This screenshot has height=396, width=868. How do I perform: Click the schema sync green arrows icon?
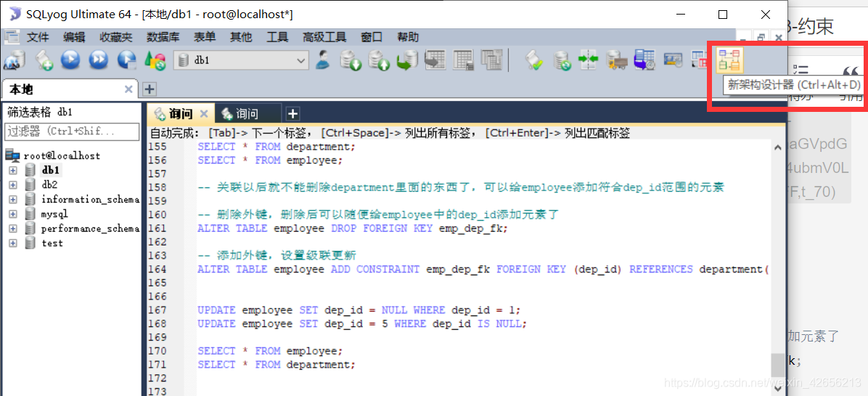pyautogui.click(x=589, y=60)
